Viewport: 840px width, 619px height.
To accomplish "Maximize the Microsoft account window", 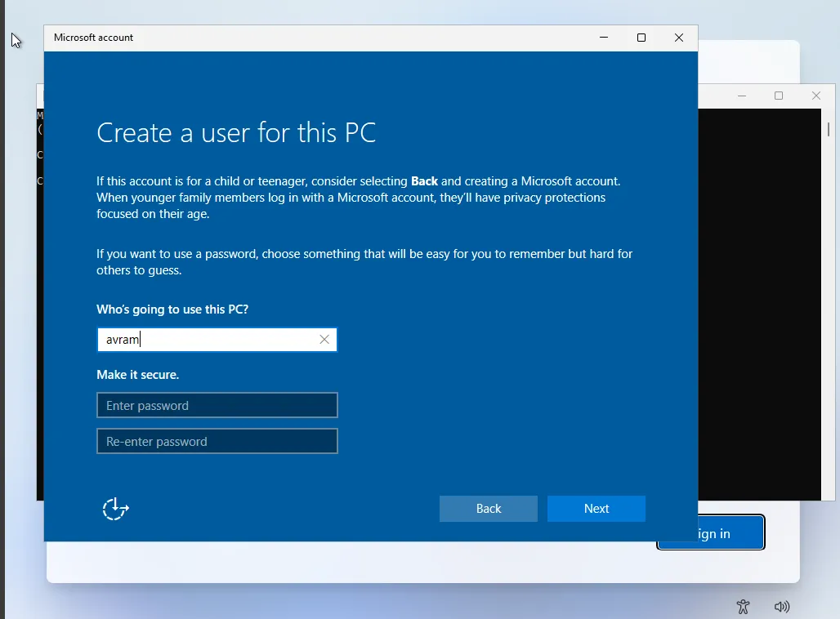I will (641, 38).
